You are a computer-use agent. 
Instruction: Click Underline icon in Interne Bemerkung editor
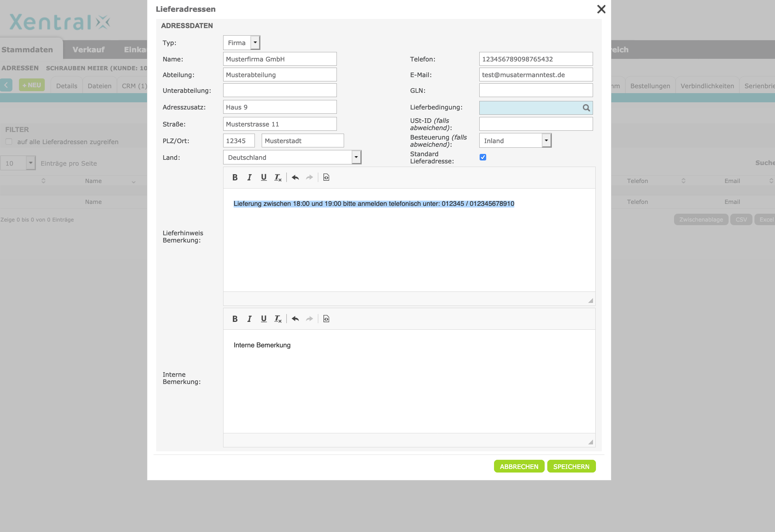(x=263, y=319)
